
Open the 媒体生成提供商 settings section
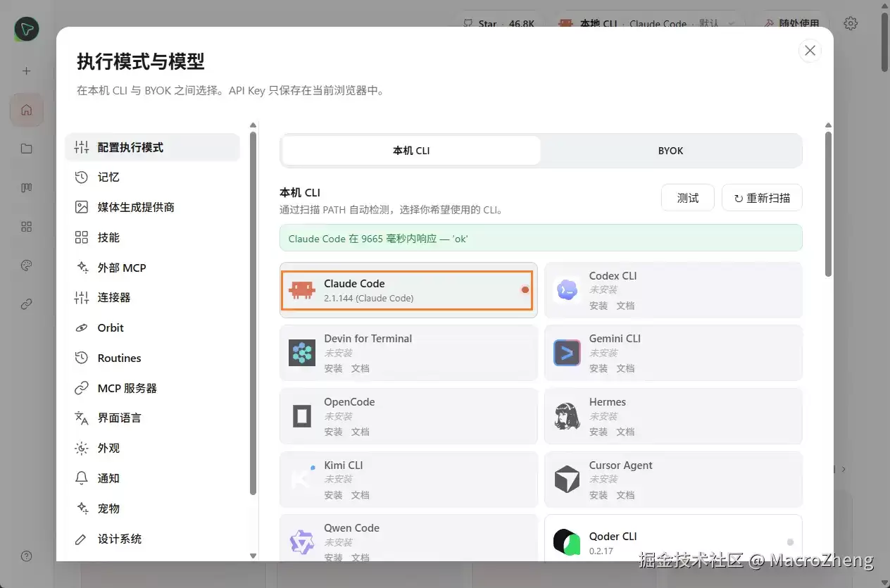[x=152, y=207]
